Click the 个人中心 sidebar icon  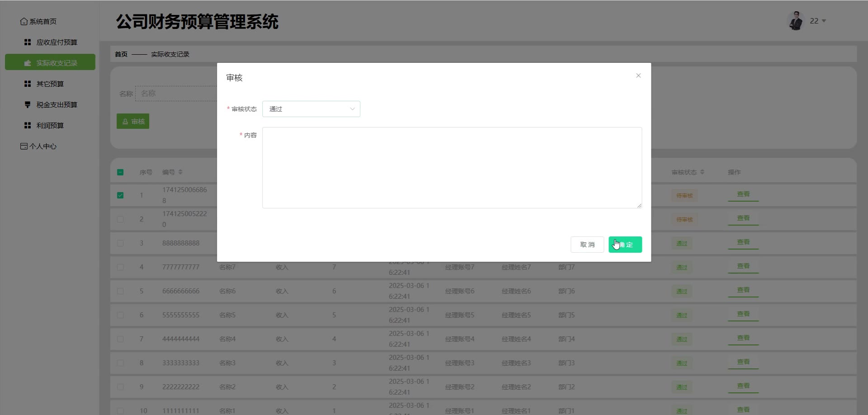(24, 146)
